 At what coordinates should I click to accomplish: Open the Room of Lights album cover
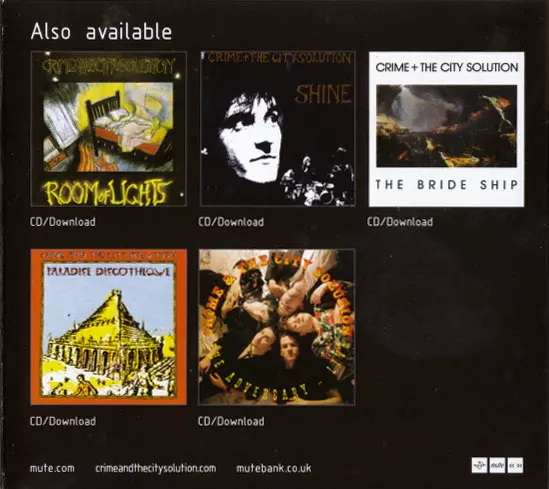tap(109, 129)
